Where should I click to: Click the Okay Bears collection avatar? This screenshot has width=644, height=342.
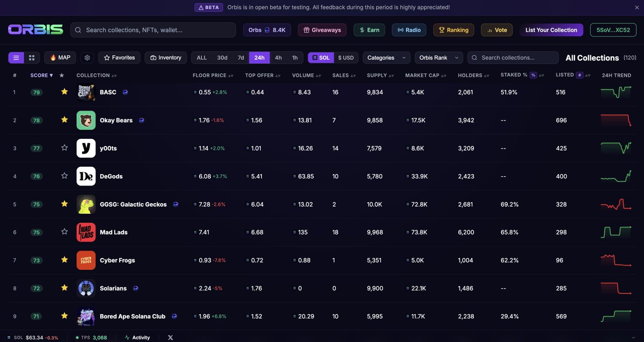[86, 120]
